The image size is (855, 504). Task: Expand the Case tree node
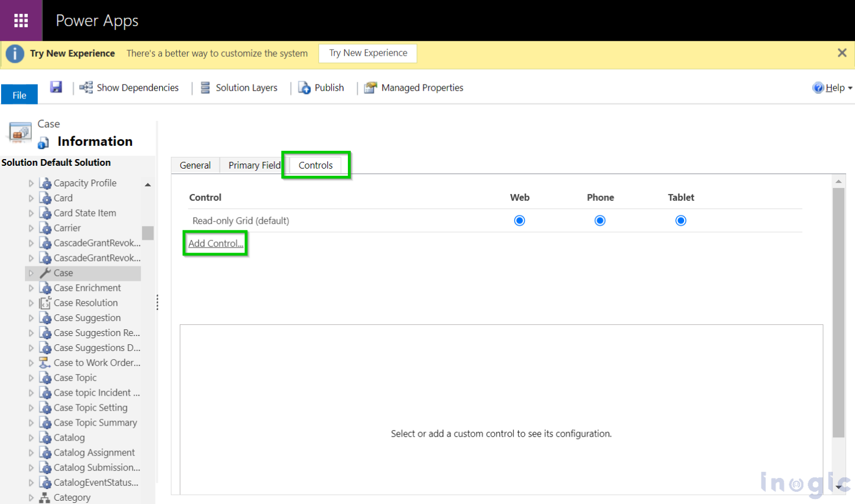[32, 273]
